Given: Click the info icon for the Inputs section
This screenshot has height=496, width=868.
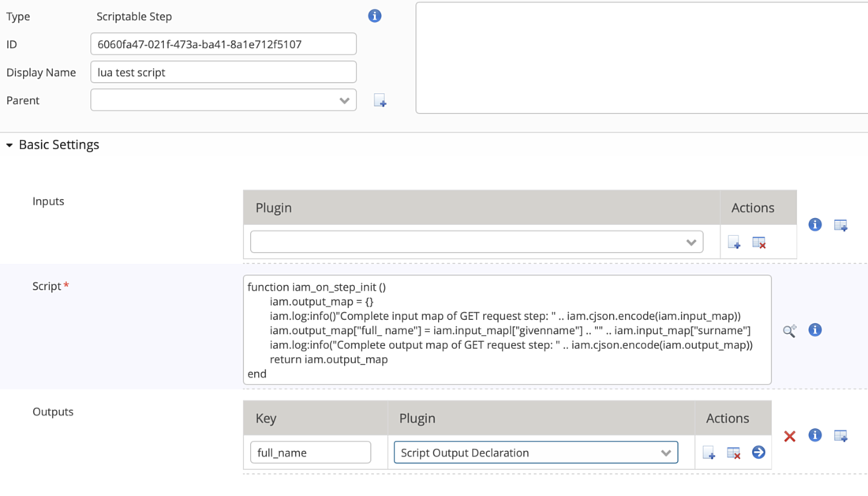Looking at the screenshot, I should (815, 225).
